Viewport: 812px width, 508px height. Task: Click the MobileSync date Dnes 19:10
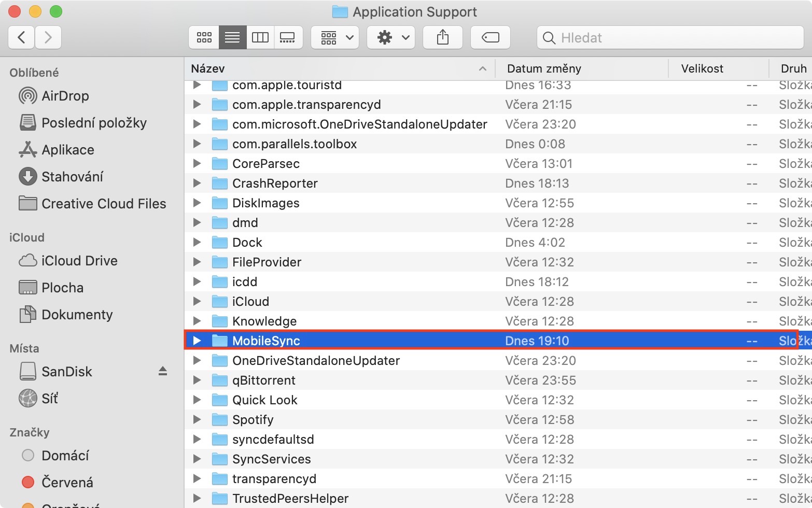[537, 341]
